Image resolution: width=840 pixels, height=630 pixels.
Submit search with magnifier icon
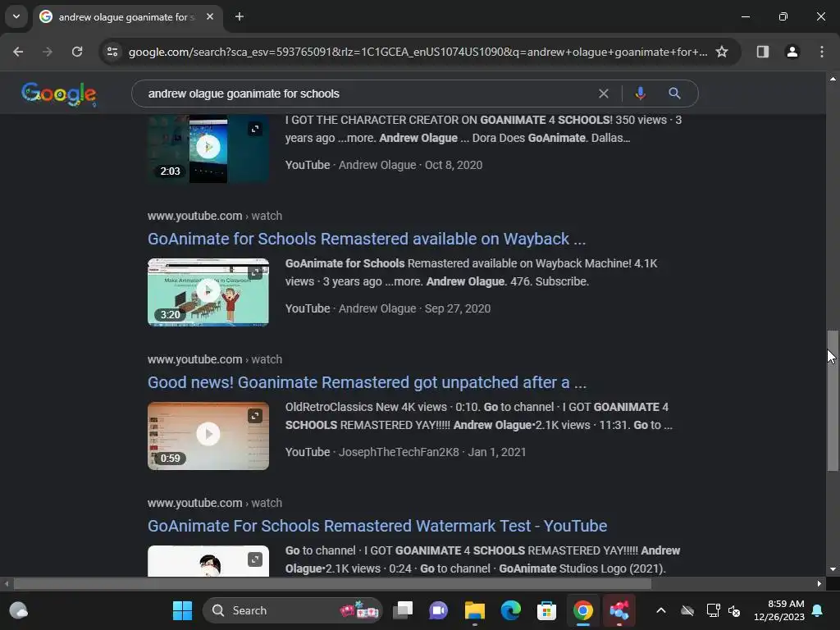[x=674, y=94]
